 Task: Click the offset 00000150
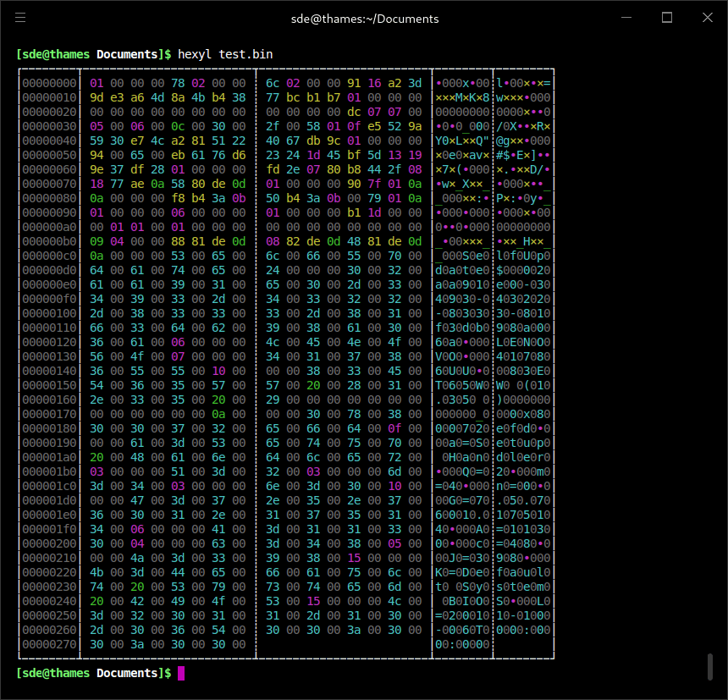[x=49, y=385]
